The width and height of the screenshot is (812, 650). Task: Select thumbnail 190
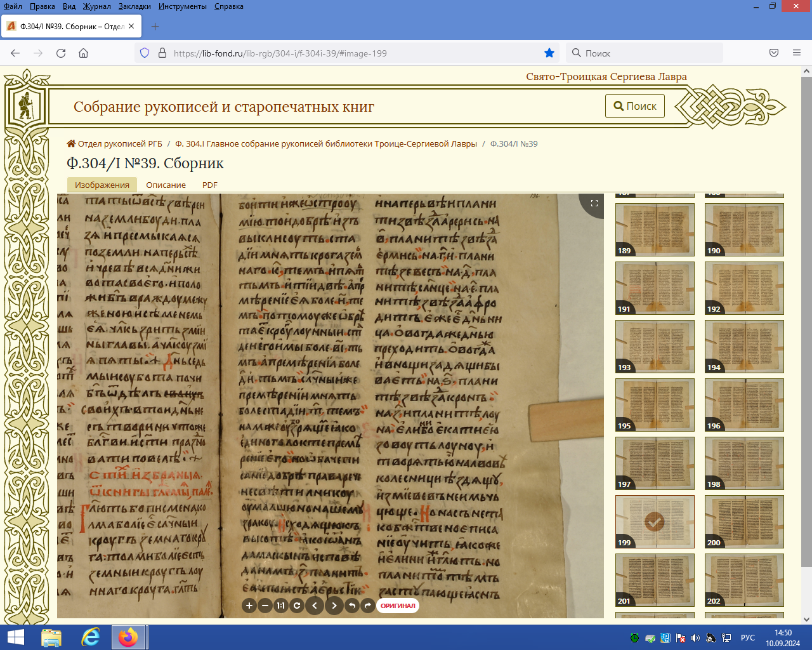point(744,230)
